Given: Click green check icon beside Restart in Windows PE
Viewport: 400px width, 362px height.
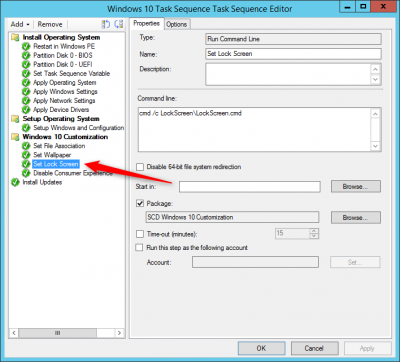Looking at the screenshot, I should tap(26, 46).
